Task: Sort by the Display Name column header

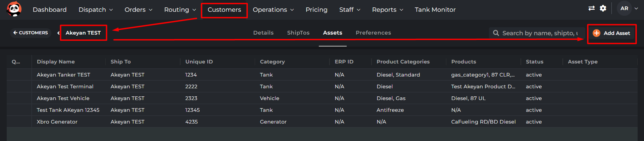Action: pyautogui.click(x=56, y=62)
